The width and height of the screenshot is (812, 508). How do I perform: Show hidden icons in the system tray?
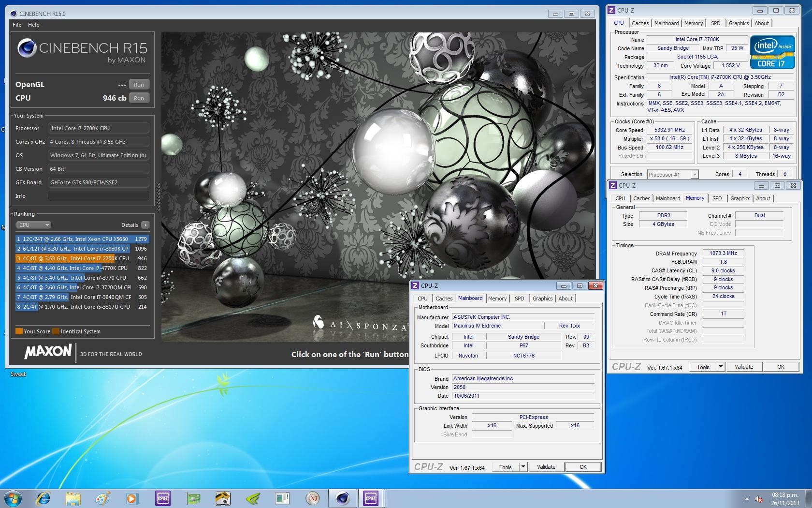pyautogui.click(x=747, y=499)
